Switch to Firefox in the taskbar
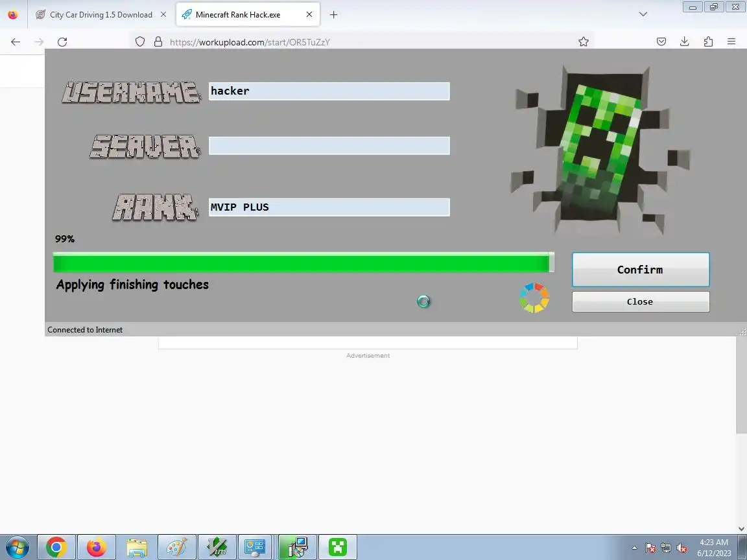The width and height of the screenshot is (747, 560). pos(96,547)
